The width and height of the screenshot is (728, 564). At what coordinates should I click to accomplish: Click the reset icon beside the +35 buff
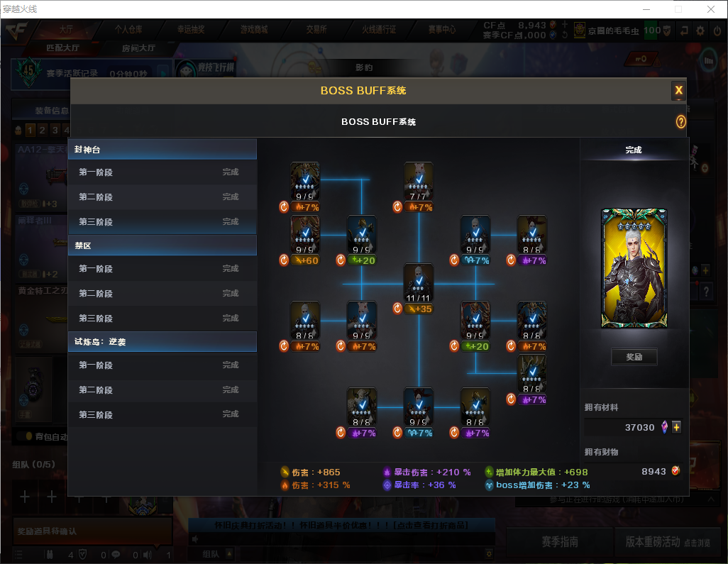397,309
